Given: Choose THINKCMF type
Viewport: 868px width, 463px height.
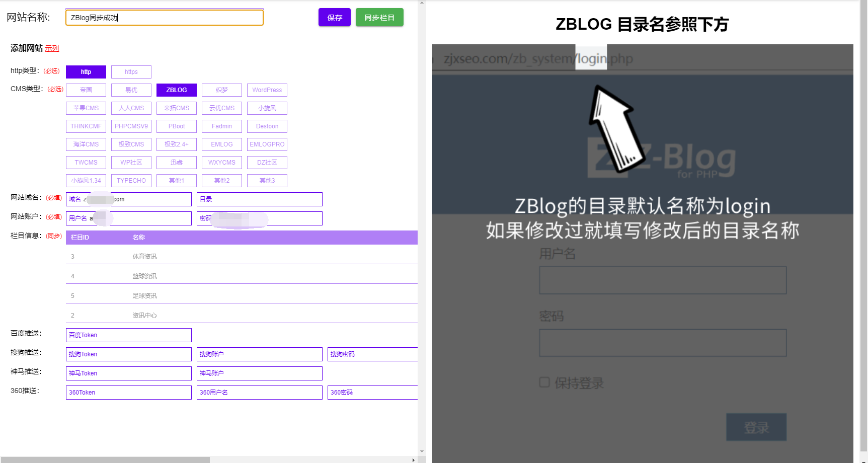Looking at the screenshot, I should pyautogui.click(x=86, y=126).
